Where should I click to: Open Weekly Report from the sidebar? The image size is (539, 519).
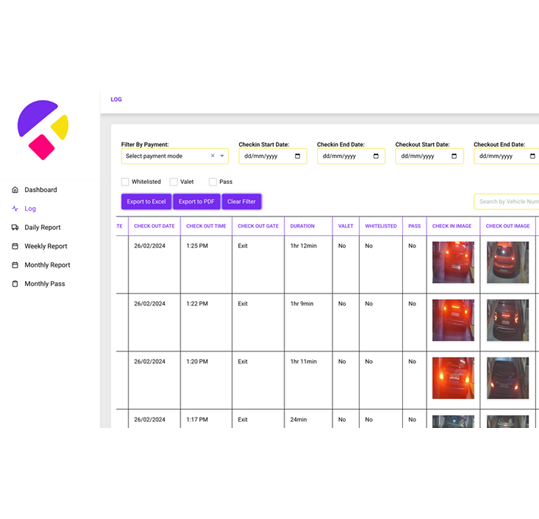click(46, 246)
